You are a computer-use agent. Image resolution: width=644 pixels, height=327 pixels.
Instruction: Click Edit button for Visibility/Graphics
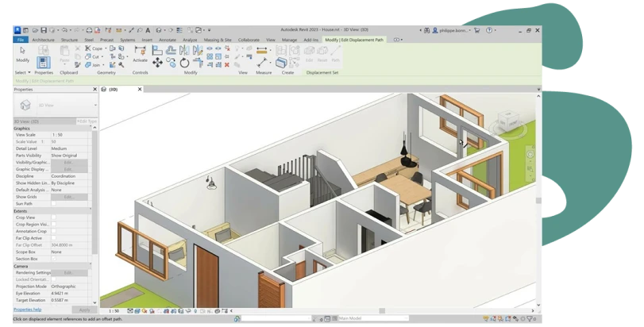(68, 163)
